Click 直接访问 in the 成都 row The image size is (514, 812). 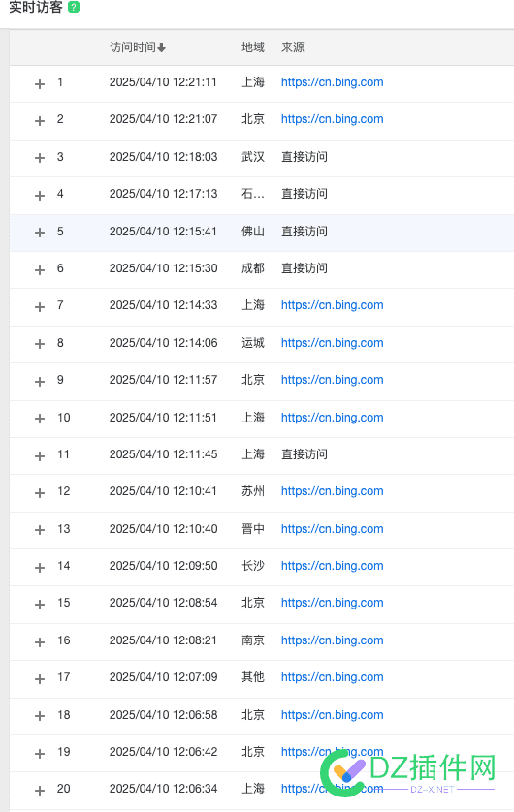click(305, 268)
